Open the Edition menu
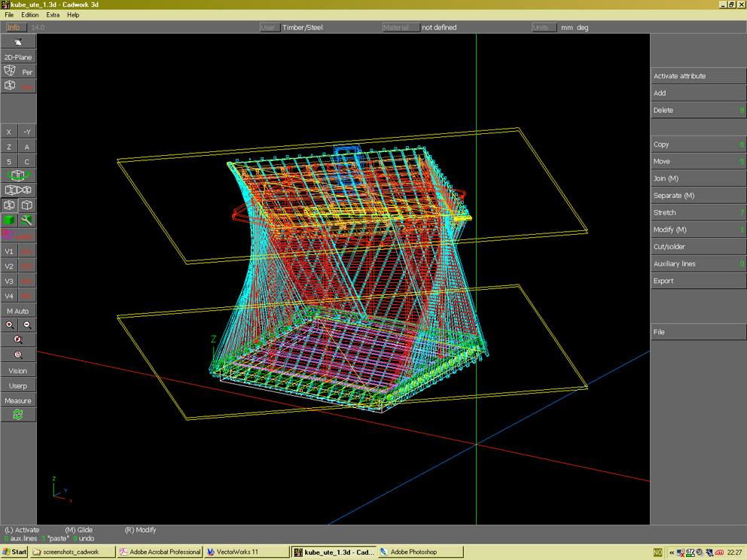 (29, 14)
